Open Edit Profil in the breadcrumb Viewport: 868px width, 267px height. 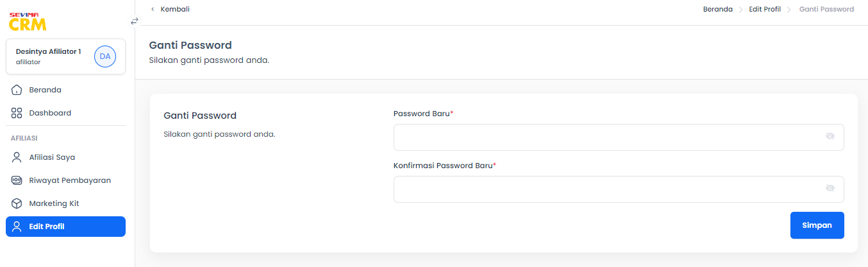[x=765, y=9]
